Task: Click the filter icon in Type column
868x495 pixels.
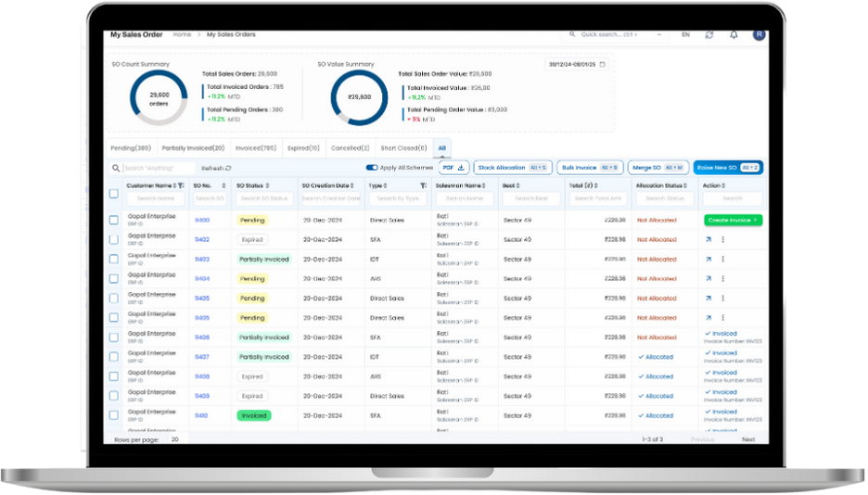Action: pyautogui.click(x=423, y=185)
